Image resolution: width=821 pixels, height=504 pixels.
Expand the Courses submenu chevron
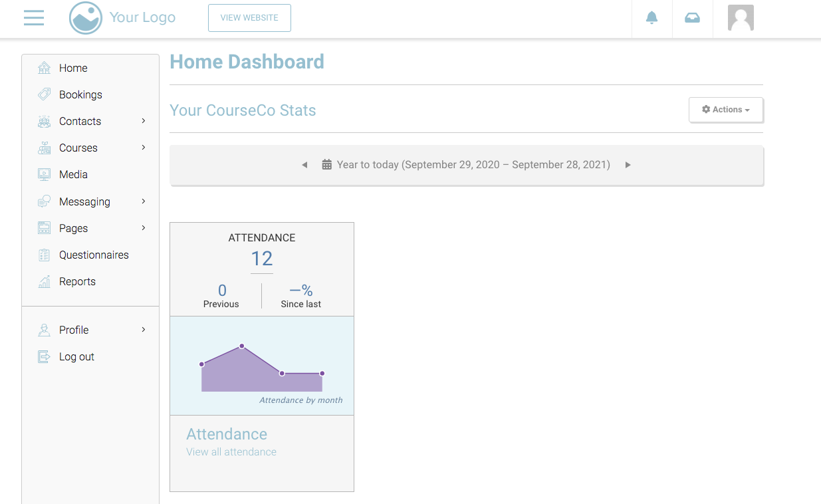click(x=144, y=148)
